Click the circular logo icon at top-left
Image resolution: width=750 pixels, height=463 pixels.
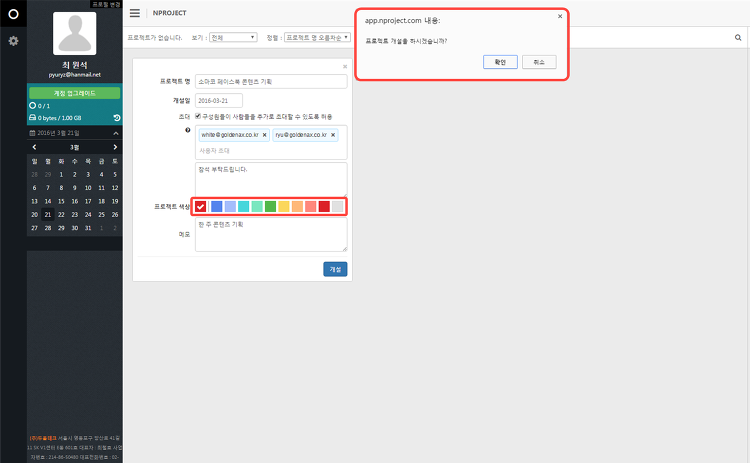pos(13,14)
